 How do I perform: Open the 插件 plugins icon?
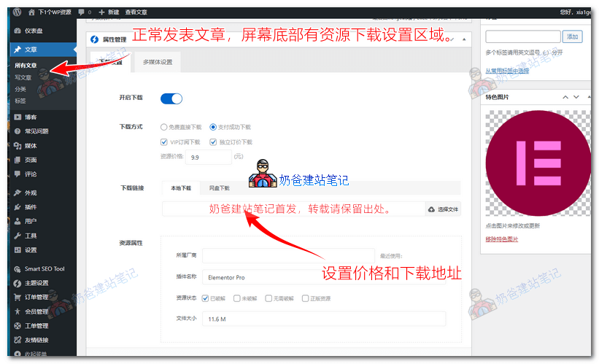18,207
